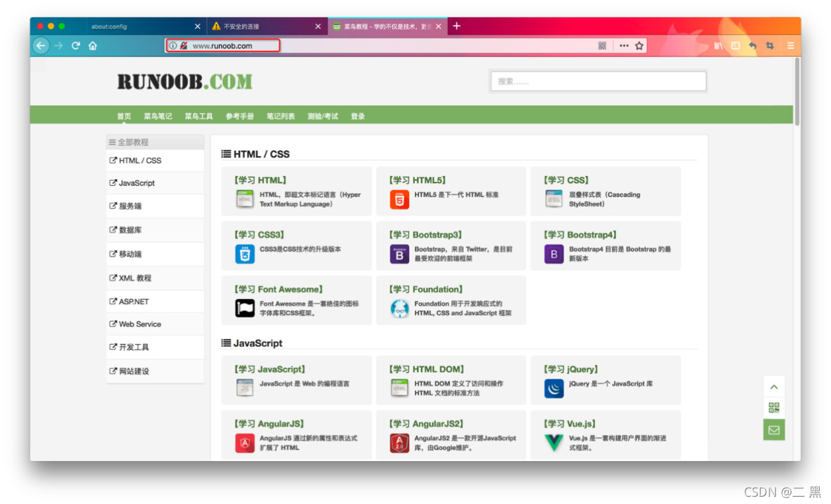Bookmark this page with the star icon
831x504 pixels.
click(639, 46)
